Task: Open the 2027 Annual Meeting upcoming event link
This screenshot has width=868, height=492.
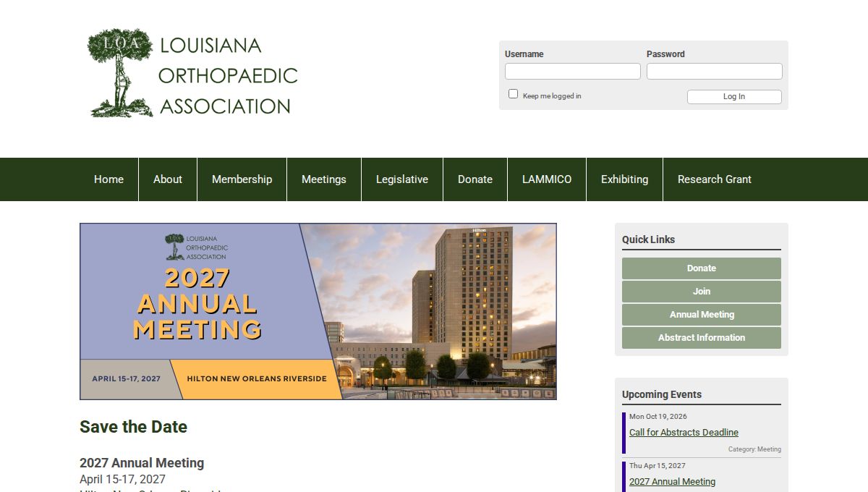Action: (672, 482)
